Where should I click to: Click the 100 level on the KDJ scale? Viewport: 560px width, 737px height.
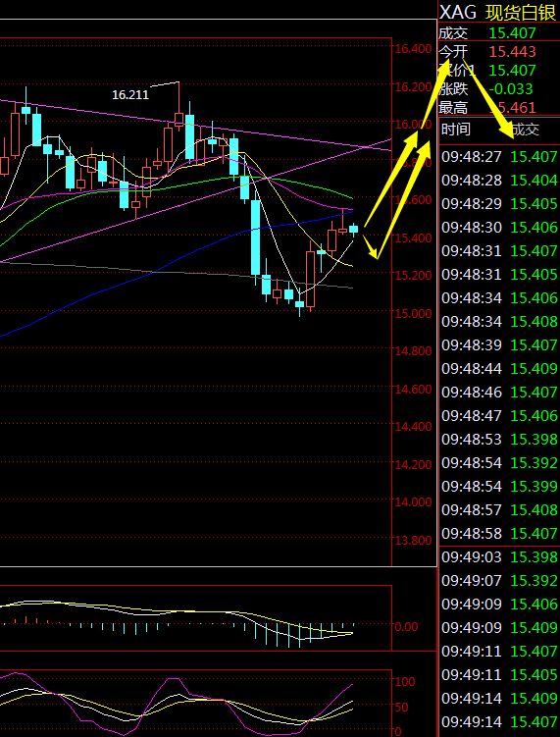pyautogui.click(x=405, y=681)
